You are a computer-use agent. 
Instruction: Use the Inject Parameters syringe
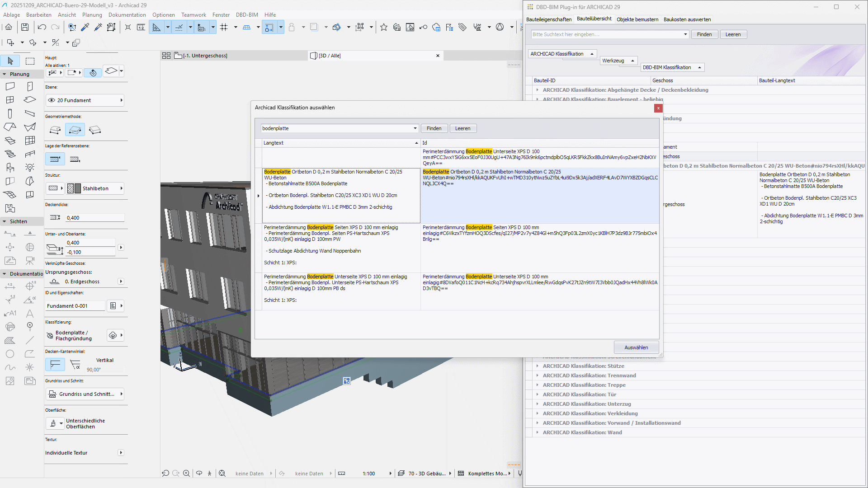[x=98, y=28]
